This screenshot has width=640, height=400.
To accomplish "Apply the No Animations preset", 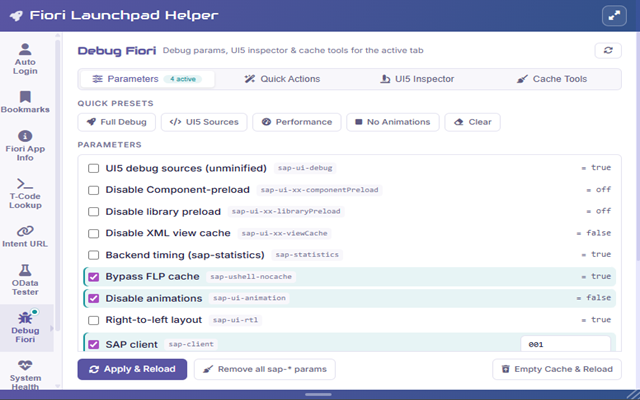I will click(x=393, y=122).
